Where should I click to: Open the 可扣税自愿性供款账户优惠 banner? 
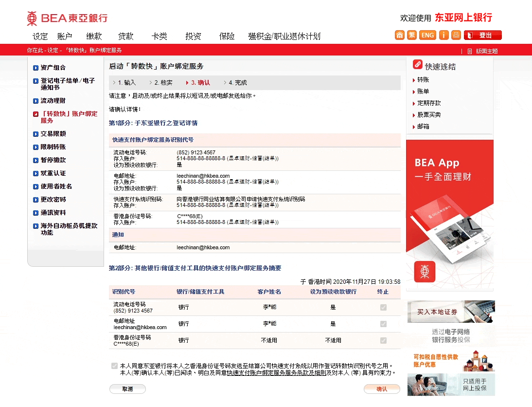coord(451,360)
